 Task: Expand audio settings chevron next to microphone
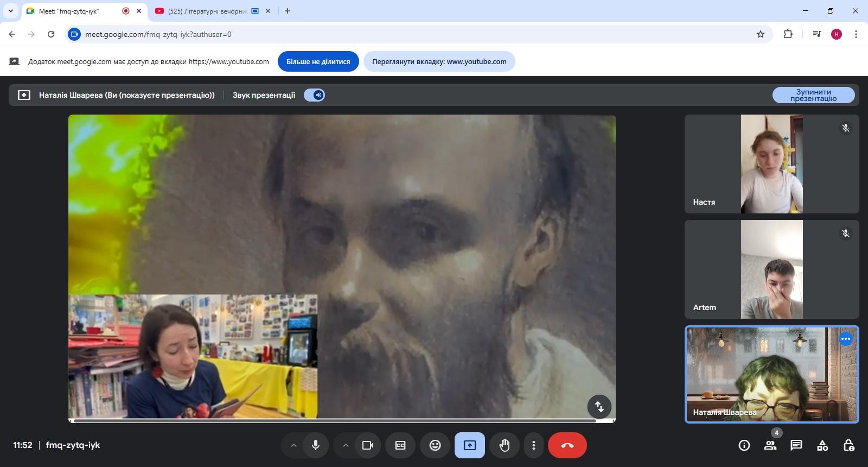click(x=293, y=445)
